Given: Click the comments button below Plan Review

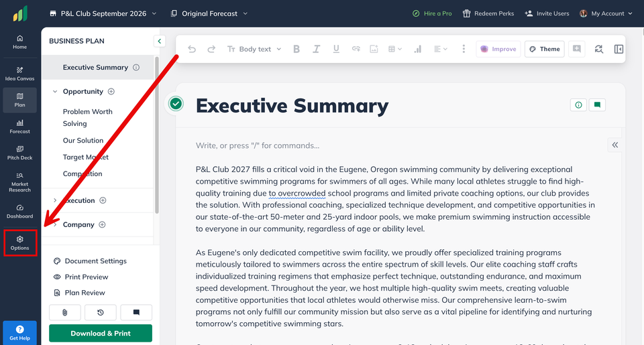Looking at the screenshot, I should (x=136, y=313).
